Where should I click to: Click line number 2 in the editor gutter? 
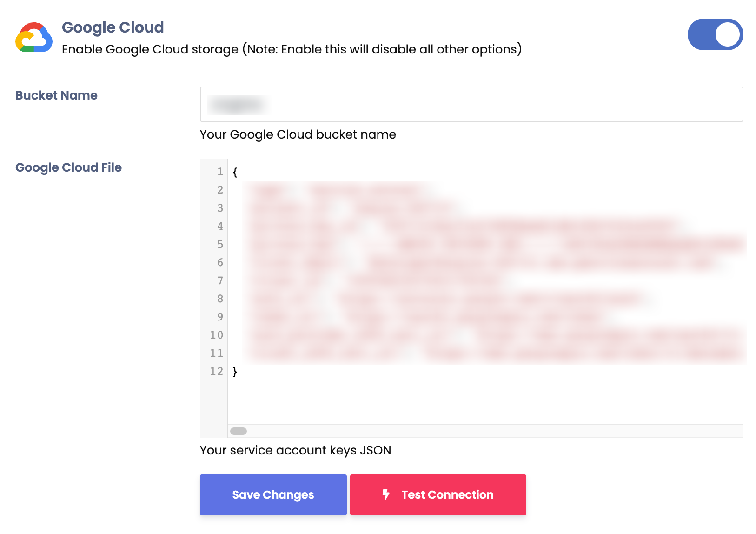[x=220, y=190]
